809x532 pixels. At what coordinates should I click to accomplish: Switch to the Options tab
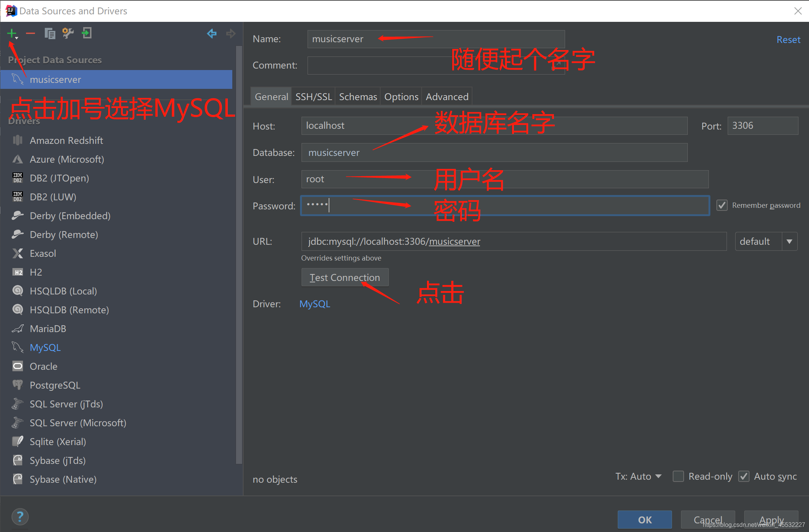point(401,97)
